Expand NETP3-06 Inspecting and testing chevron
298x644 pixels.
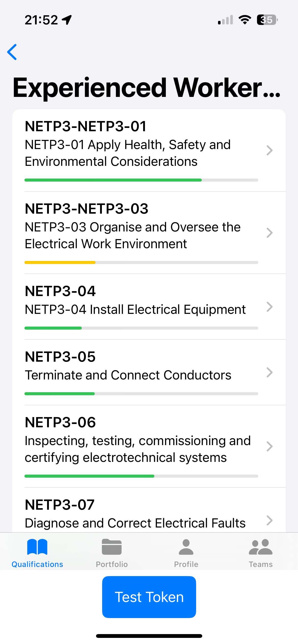[x=269, y=446]
